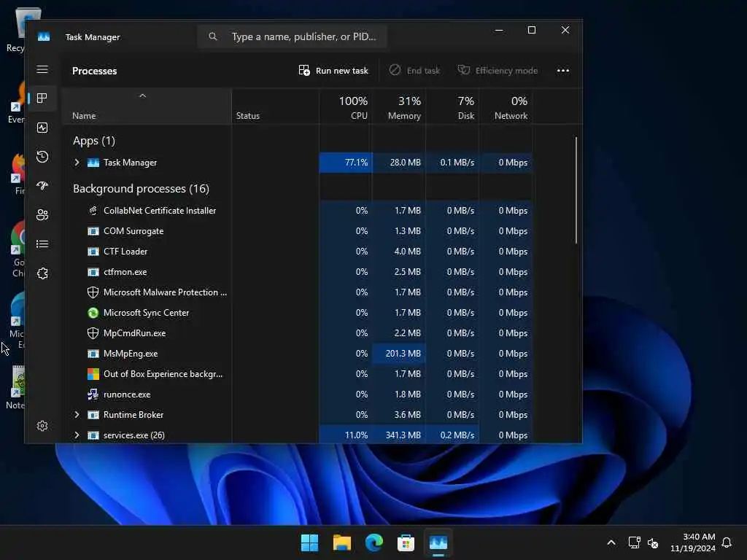Click the Background processes (16) heading
The height and width of the screenshot is (560, 747).
141,189
